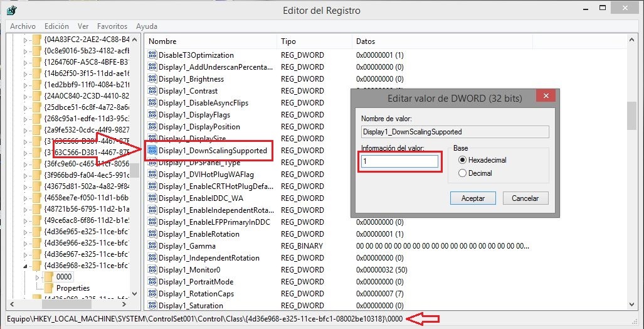Dismiss the dialog with Cancelar
This screenshot has height=329, width=644.
(525, 198)
